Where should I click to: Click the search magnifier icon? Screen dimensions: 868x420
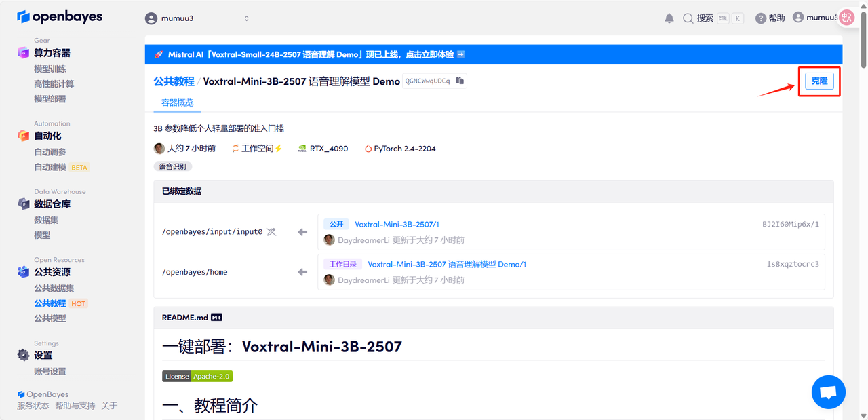[688, 18]
